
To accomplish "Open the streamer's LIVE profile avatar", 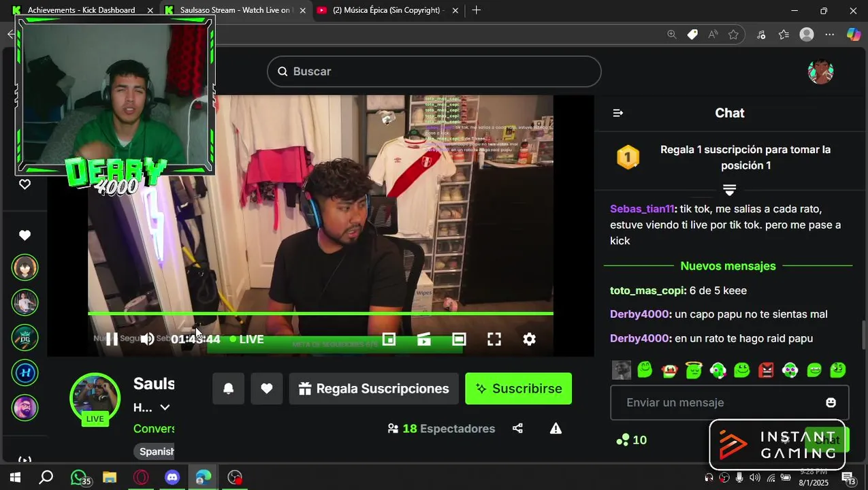I will [x=95, y=399].
